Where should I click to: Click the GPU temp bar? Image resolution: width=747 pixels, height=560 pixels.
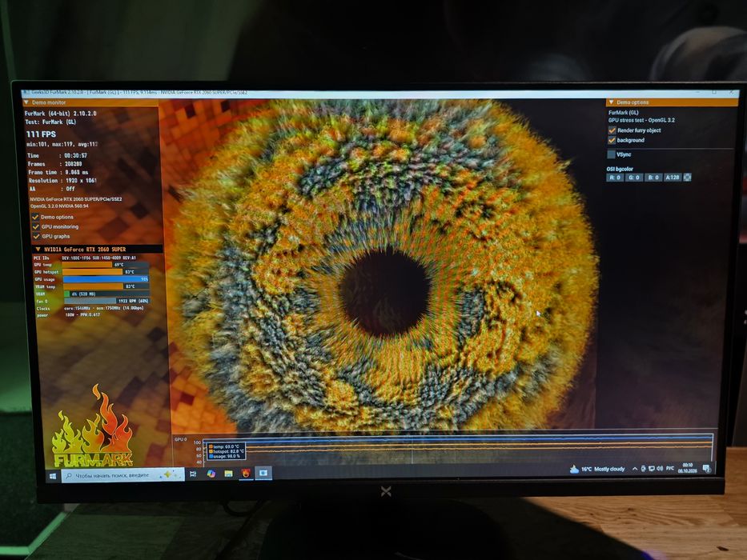tap(105, 265)
